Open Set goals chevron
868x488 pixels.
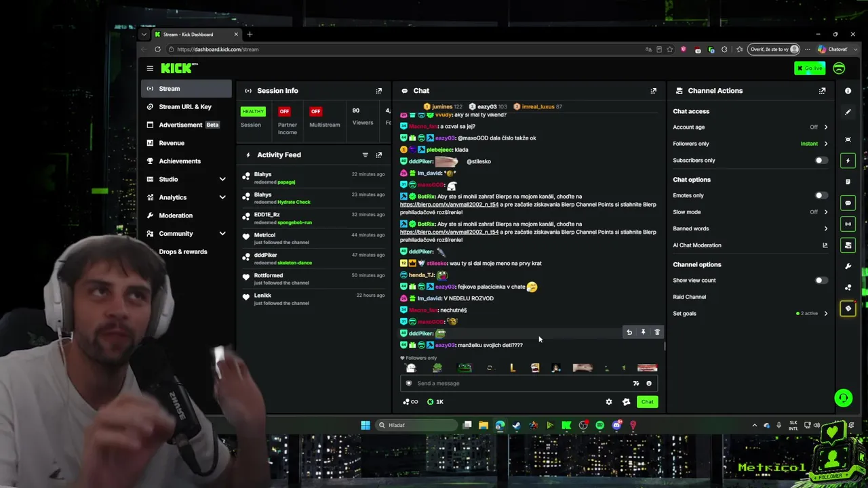[826, 314]
